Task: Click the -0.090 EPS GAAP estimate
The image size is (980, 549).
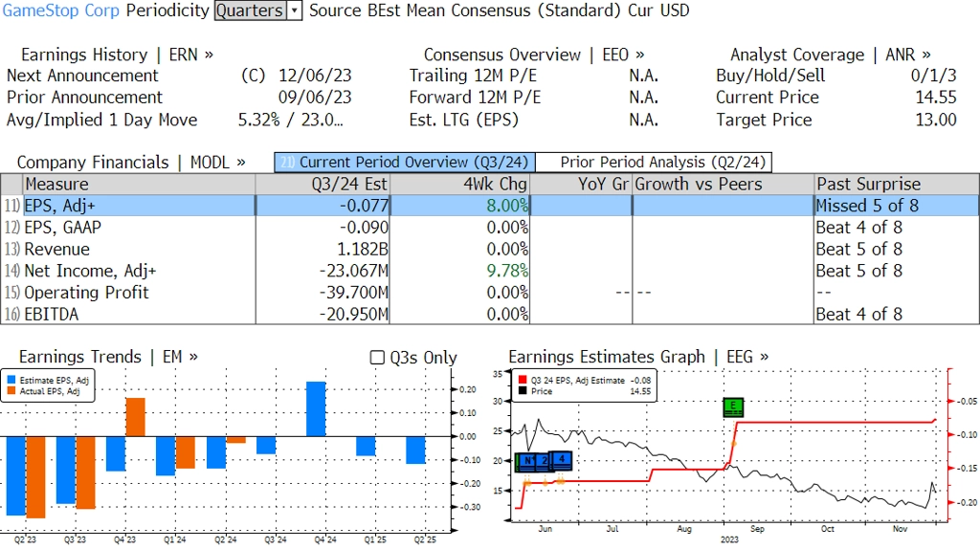Action: click(364, 228)
